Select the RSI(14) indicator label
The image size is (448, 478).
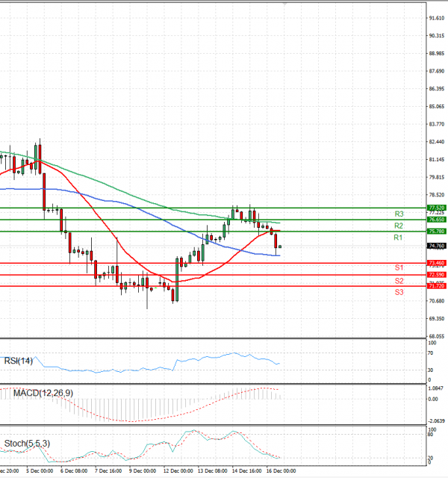pos(18,361)
